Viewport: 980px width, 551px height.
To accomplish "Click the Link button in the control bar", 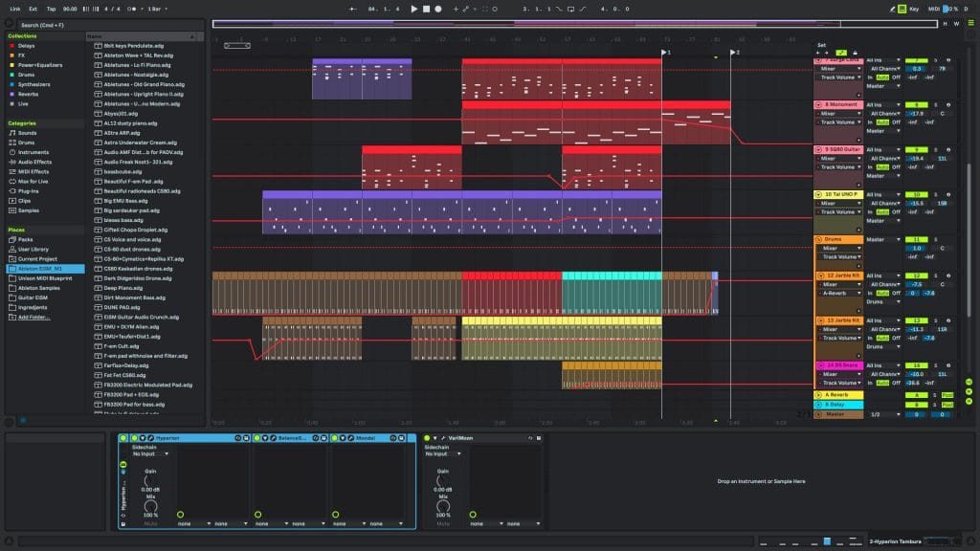I will click(14, 9).
